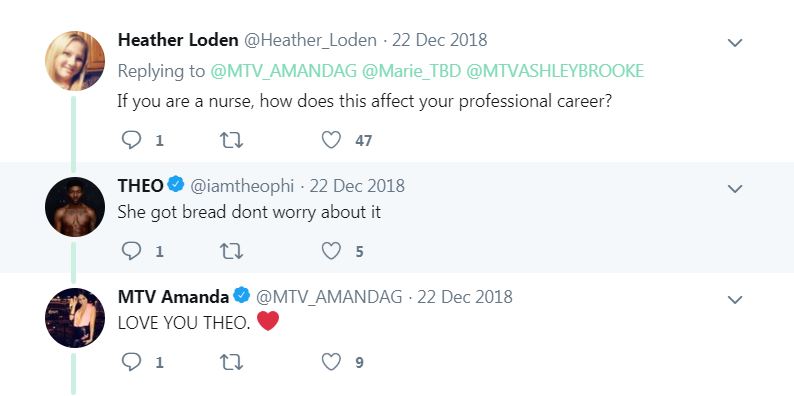Reply to MTV Amanda's LOVE YOU THEO tweet
This screenshot has width=794, height=396.
click(131, 362)
